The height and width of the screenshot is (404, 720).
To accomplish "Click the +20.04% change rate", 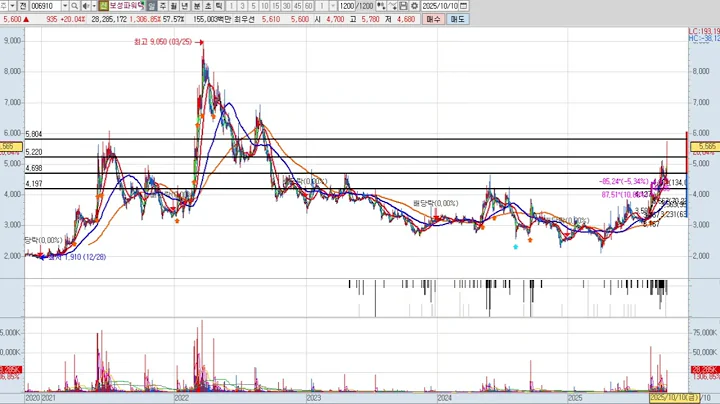I will (73, 19).
